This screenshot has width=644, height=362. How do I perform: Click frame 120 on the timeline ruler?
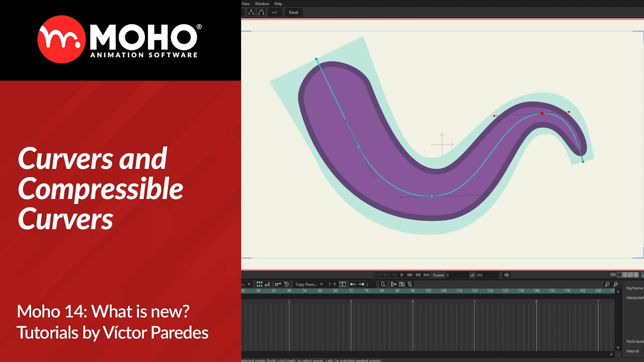pos(474,291)
